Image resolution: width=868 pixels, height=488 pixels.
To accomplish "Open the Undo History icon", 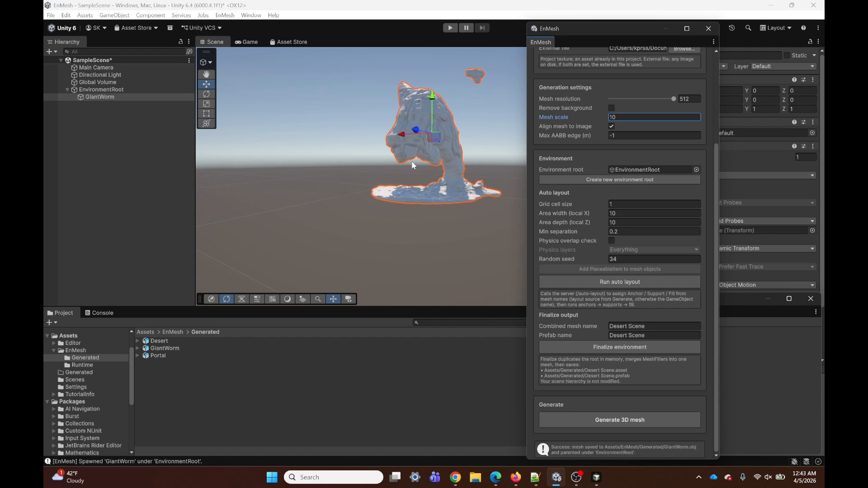I will 731,28.
